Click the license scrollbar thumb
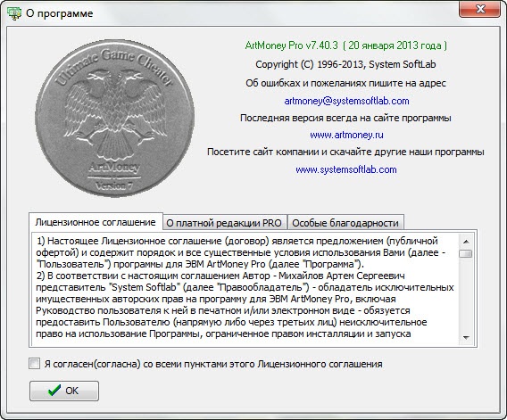 pos(466,253)
